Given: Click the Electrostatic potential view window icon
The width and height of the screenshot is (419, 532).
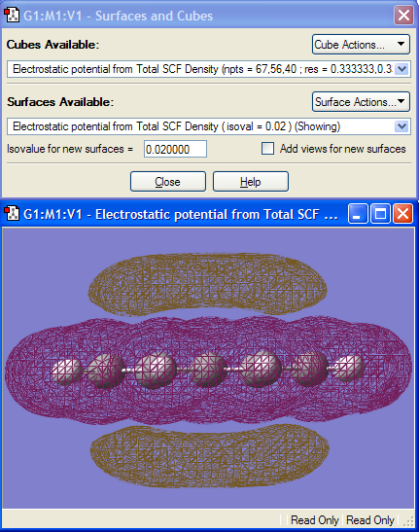Looking at the screenshot, I should (x=12, y=213).
